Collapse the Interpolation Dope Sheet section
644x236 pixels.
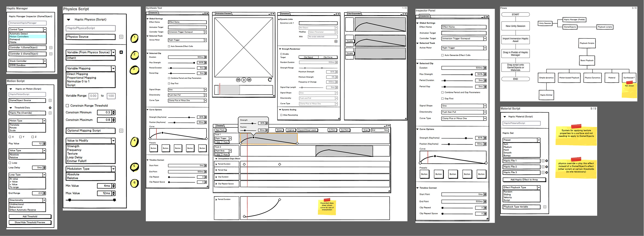(216, 159)
